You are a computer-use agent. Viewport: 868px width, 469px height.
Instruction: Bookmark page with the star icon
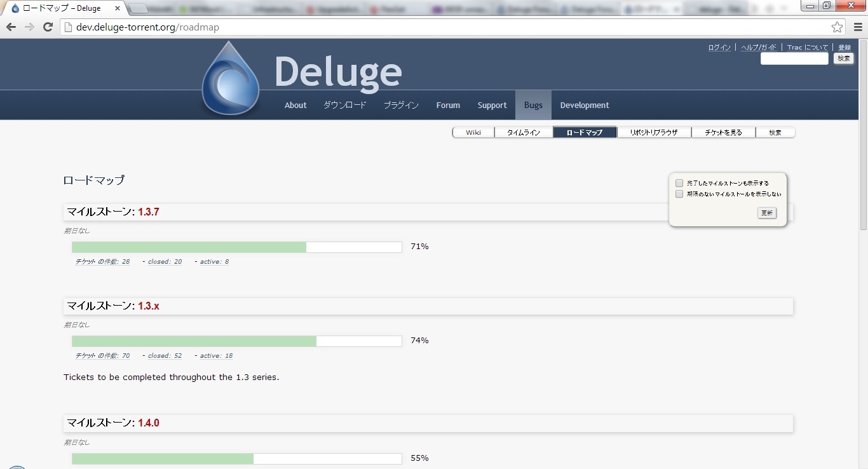[x=837, y=27]
